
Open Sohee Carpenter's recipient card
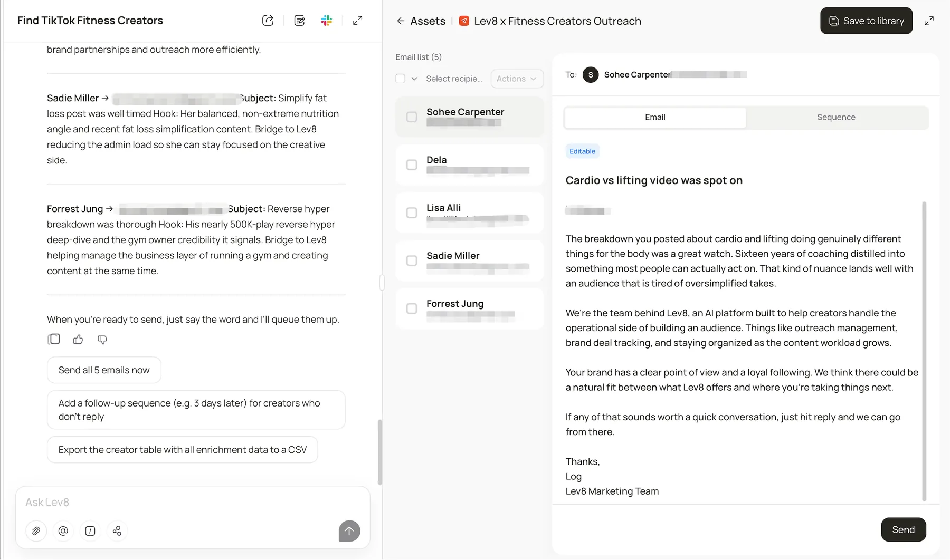(x=469, y=117)
